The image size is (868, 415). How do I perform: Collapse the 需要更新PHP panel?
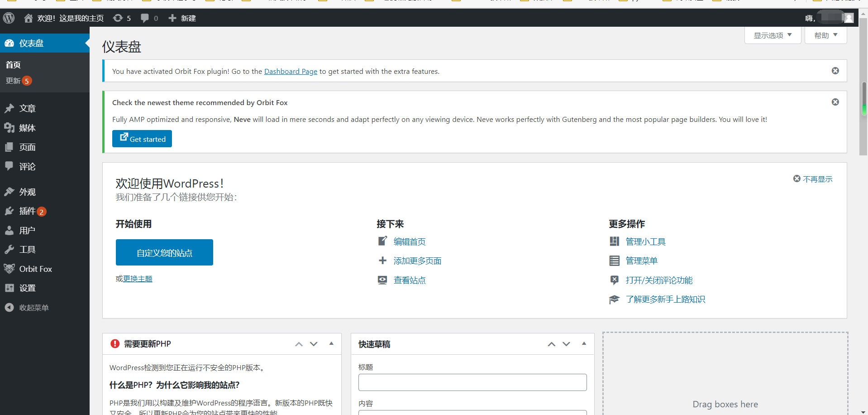tap(331, 344)
